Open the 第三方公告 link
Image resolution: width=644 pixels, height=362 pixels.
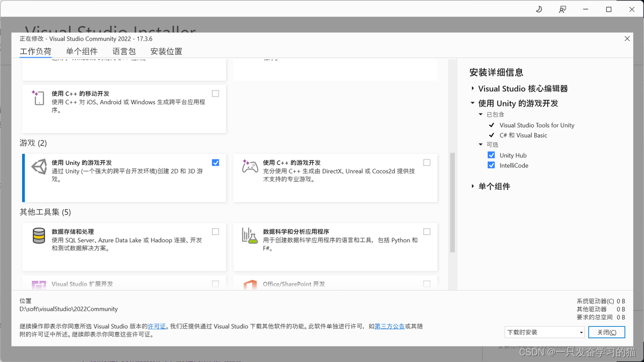pos(389,326)
